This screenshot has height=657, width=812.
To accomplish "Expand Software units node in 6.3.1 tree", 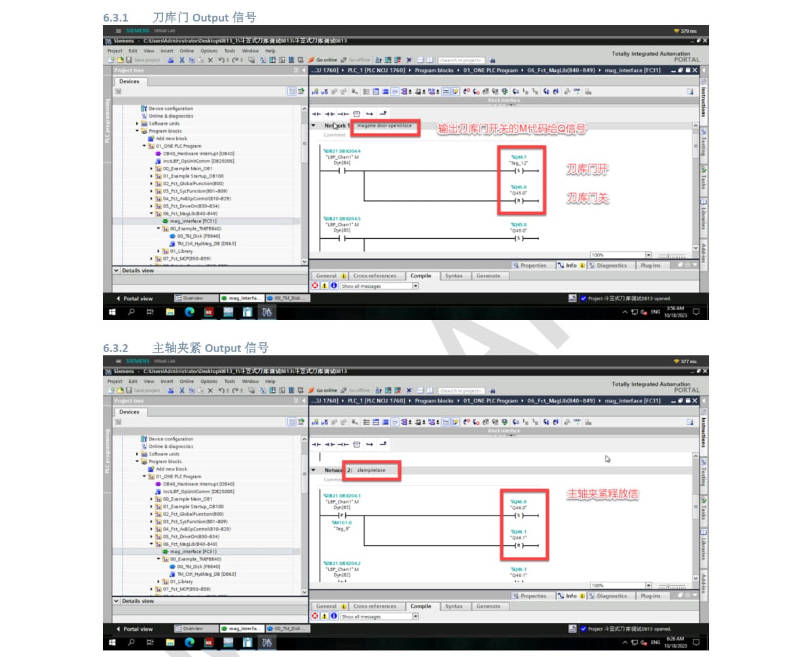I will point(138,124).
